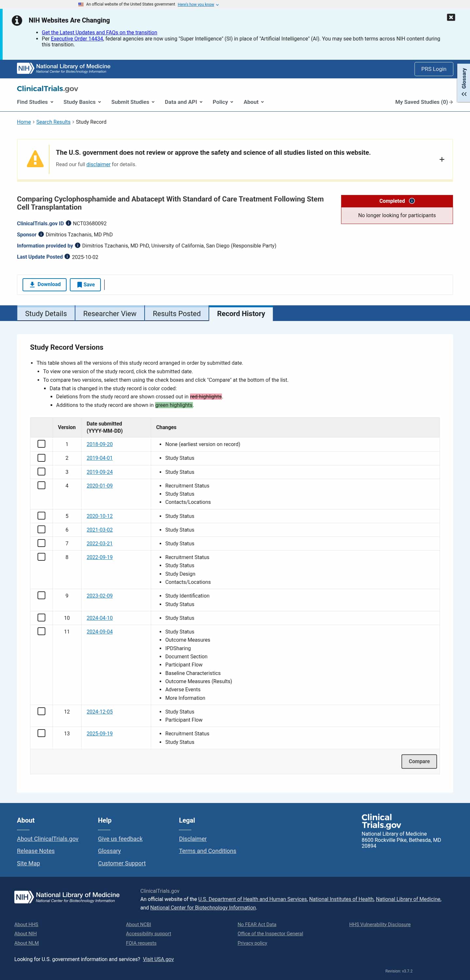Screen dimensions: 470x980
Task: Tick the checkbox for version 8
Action: [x=41, y=557]
